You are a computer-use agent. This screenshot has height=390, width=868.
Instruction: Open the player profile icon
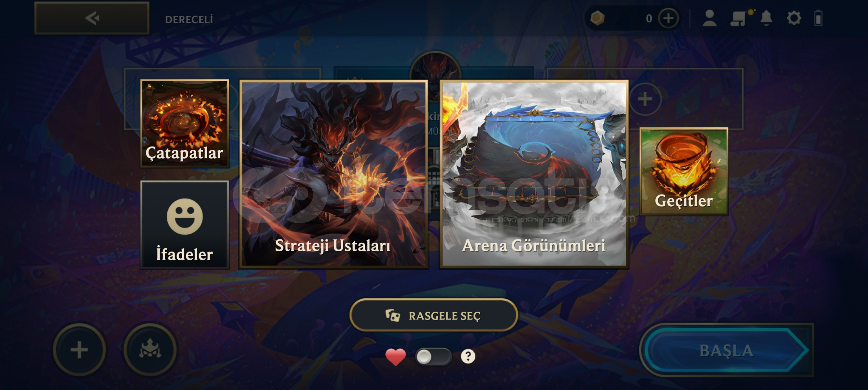709,18
